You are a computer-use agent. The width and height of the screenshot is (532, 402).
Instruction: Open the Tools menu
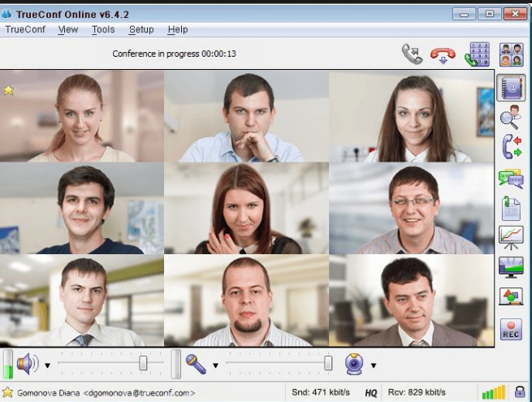[x=103, y=29]
